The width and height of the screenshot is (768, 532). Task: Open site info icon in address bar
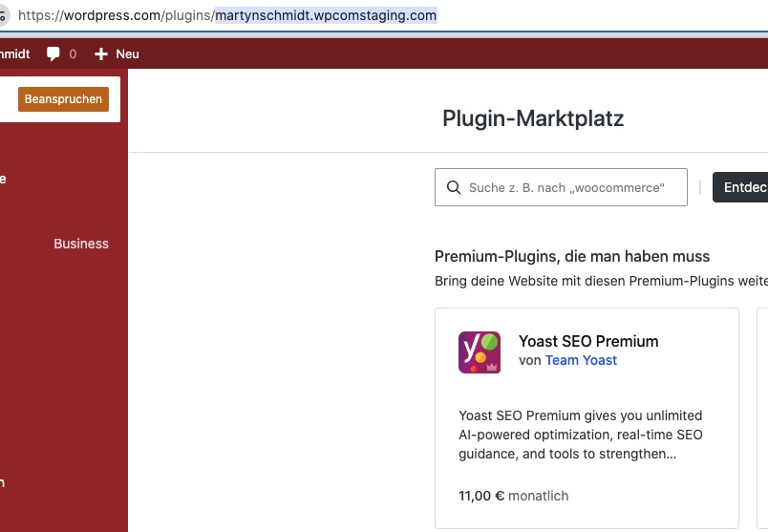3,16
